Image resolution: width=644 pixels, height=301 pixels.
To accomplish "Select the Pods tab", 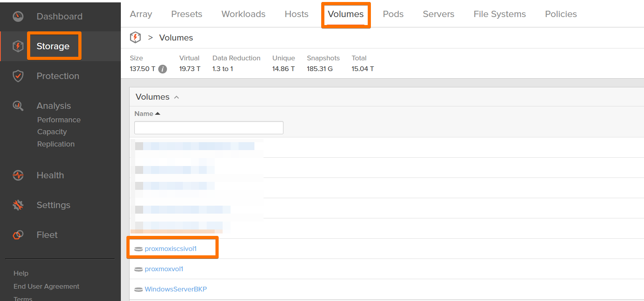I will coord(393,14).
